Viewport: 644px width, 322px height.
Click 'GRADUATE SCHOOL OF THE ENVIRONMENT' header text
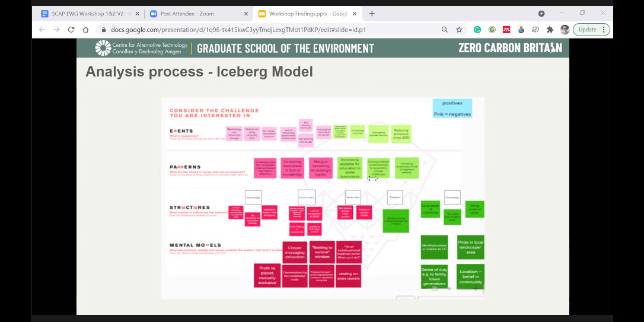tap(285, 48)
